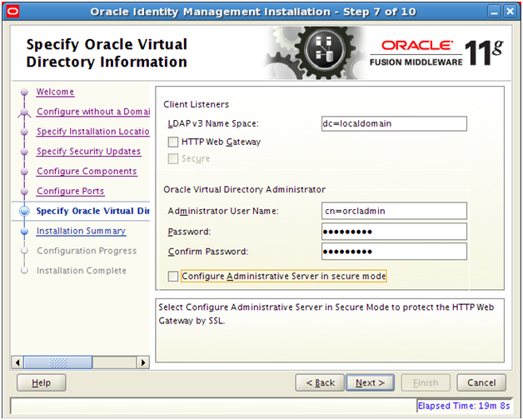Open Specify Installation Location step

pyautogui.click(x=92, y=132)
